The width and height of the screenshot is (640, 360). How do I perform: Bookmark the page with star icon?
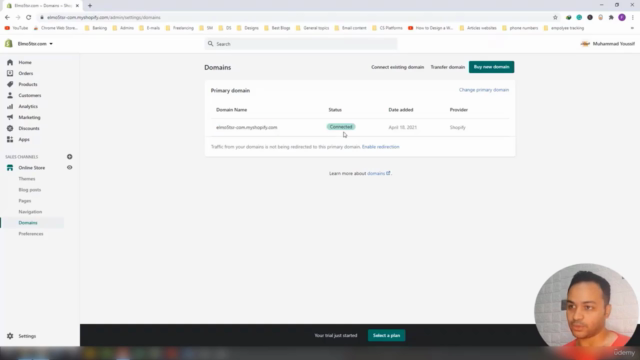(x=555, y=18)
